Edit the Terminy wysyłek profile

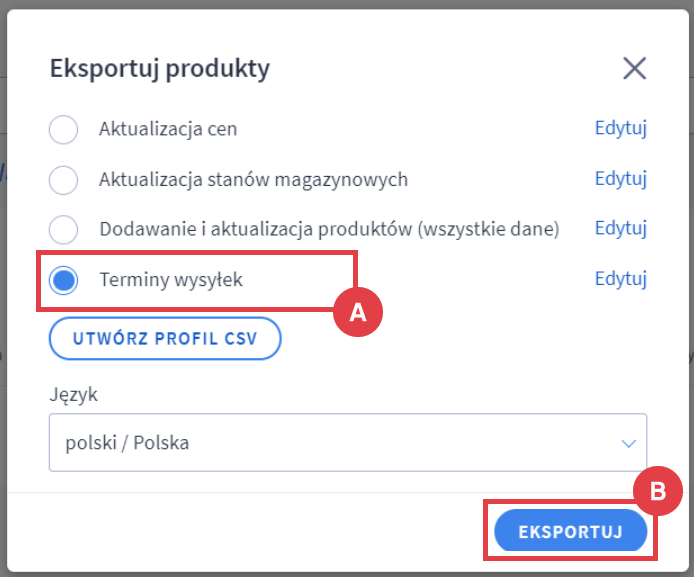click(621, 279)
